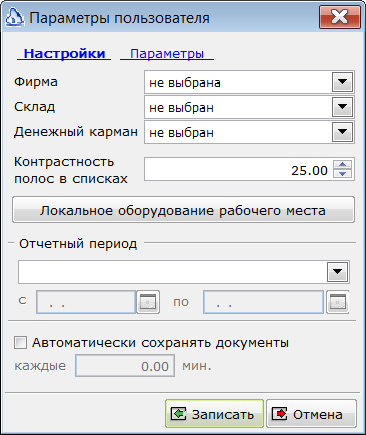Click the 'с' start date input field
Viewport: 366px width, 435px height.
[x=86, y=302]
